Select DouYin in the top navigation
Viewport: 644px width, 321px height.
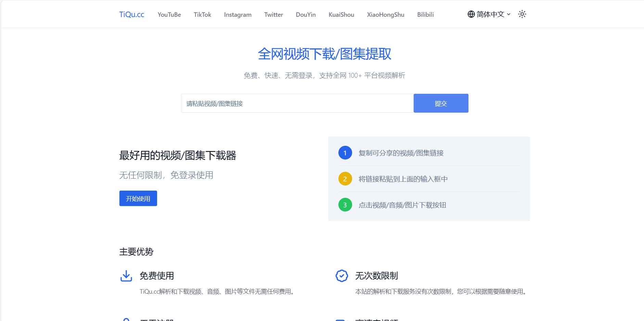click(x=306, y=15)
